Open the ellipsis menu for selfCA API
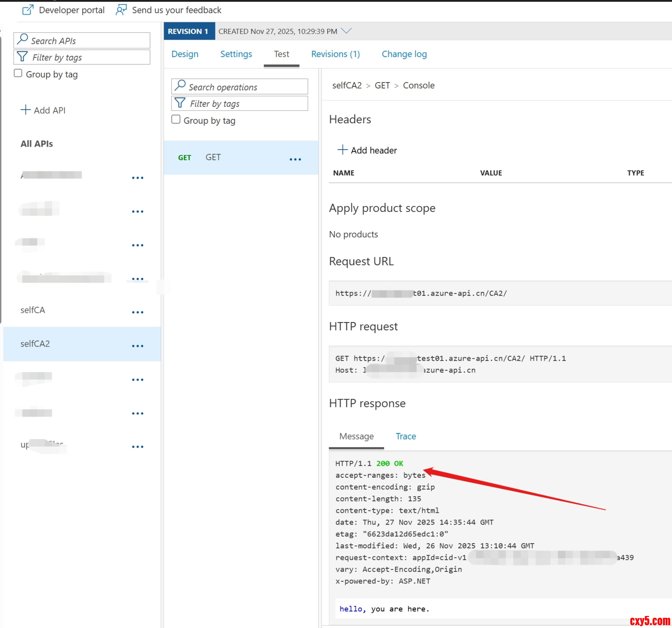Viewport: 672px width, 628px height. click(137, 312)
